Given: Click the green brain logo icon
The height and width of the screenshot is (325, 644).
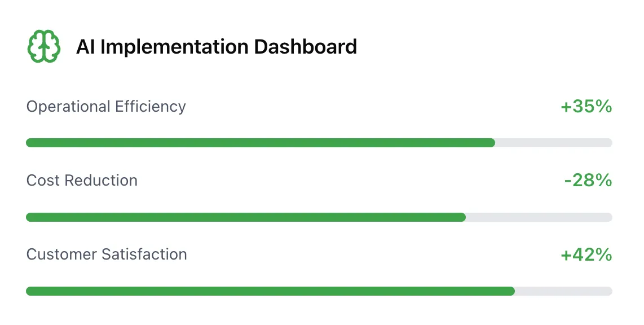Looking at the screenshot, I should 43,46.
